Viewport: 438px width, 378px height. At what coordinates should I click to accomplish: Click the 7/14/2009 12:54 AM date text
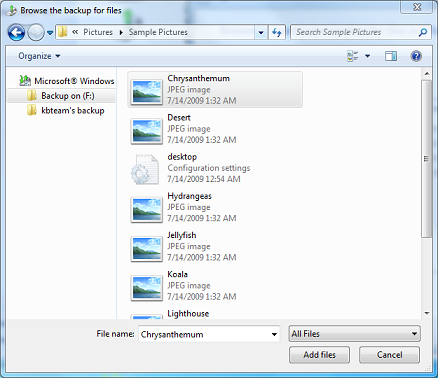[204, 179]
